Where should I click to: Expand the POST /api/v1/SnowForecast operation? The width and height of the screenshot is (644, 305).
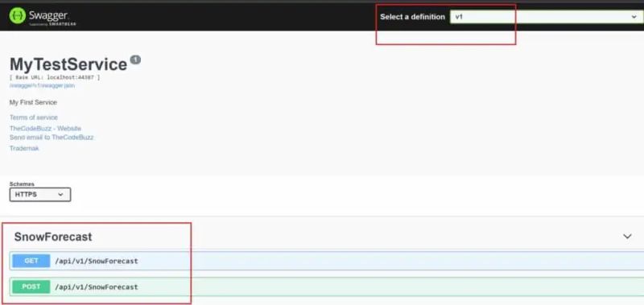(x=327, y=287)
